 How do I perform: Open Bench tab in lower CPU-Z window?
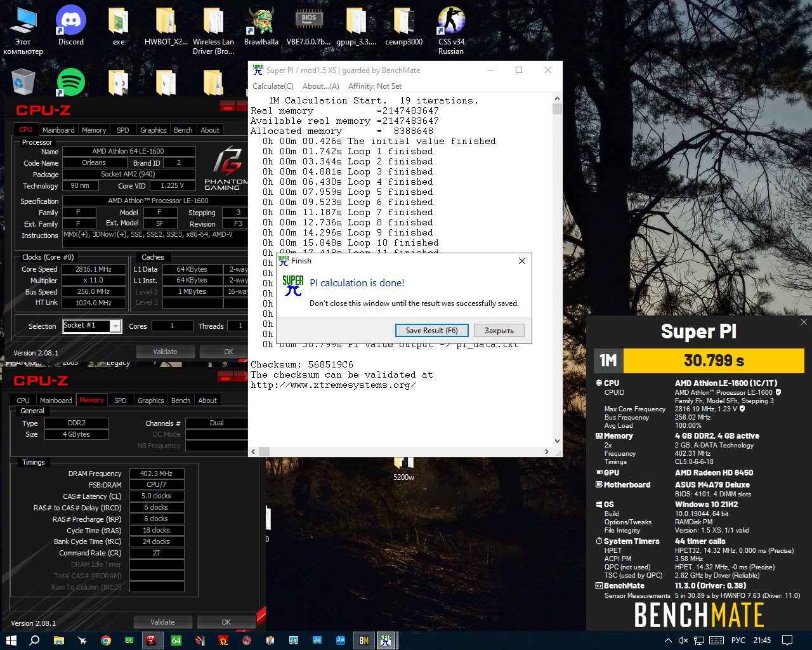coord(181,400)
